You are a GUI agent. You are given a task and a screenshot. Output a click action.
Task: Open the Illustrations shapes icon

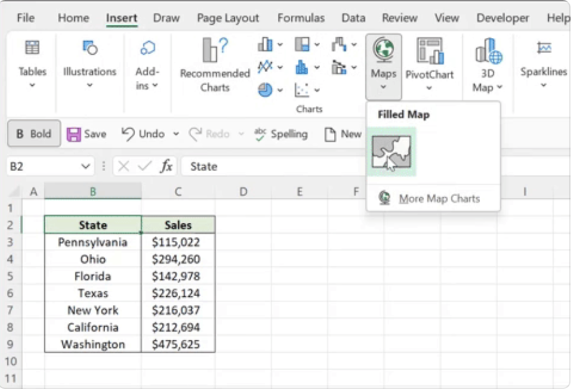pyautogui.click(x=90, y=47)
